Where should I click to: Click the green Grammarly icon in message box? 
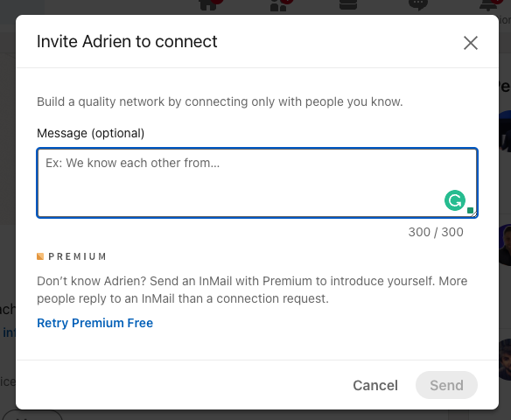(455, 200)
